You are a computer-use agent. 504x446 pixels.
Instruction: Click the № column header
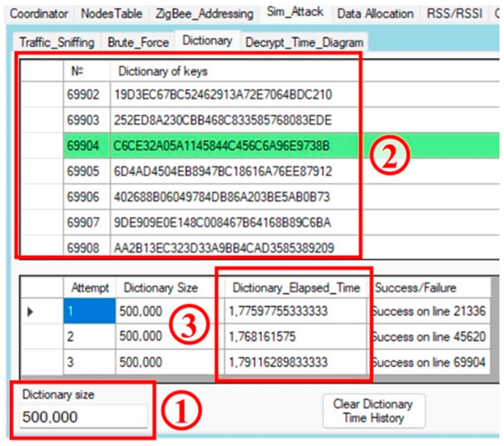coord(87,71)
